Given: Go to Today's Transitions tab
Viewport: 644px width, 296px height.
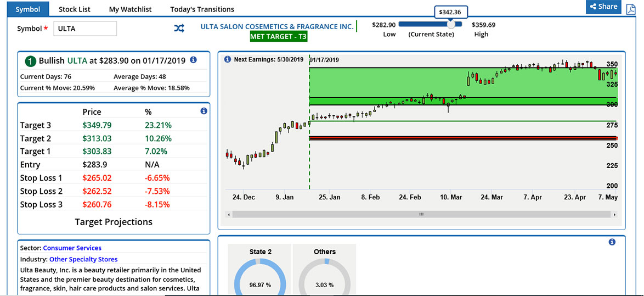Looking at the screenshot, I should pos(202,9).
